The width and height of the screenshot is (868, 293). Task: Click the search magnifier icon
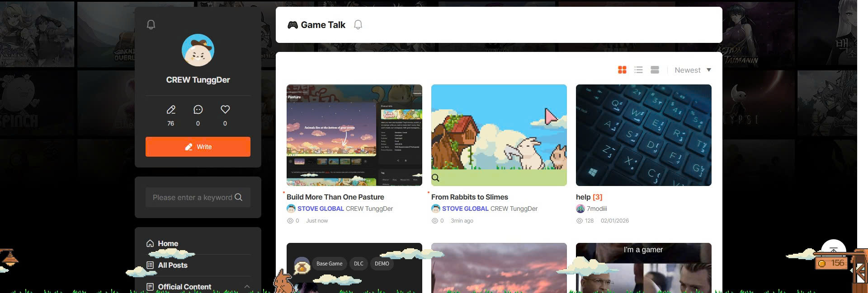[239, 197]
